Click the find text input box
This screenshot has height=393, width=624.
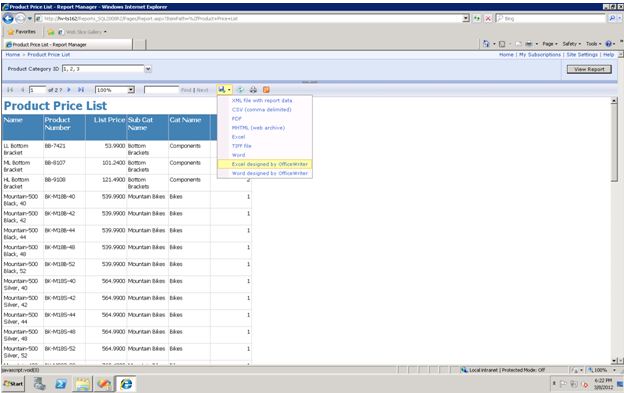click(x=162, y=90)
